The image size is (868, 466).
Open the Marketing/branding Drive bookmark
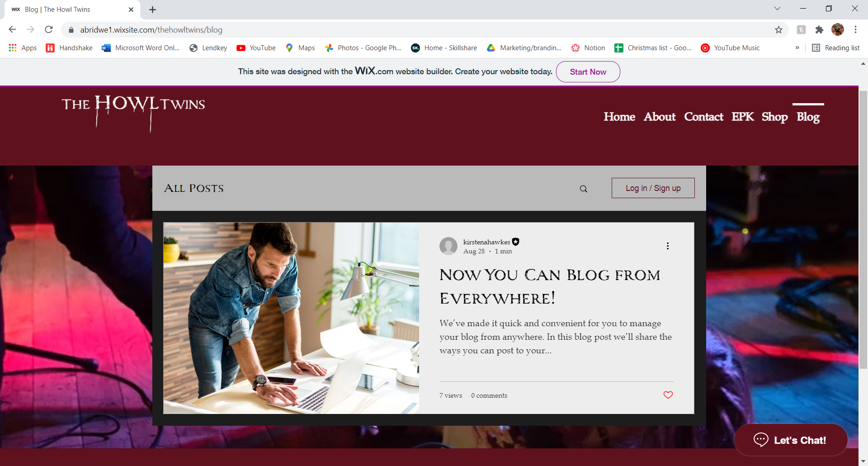point(524,48)
